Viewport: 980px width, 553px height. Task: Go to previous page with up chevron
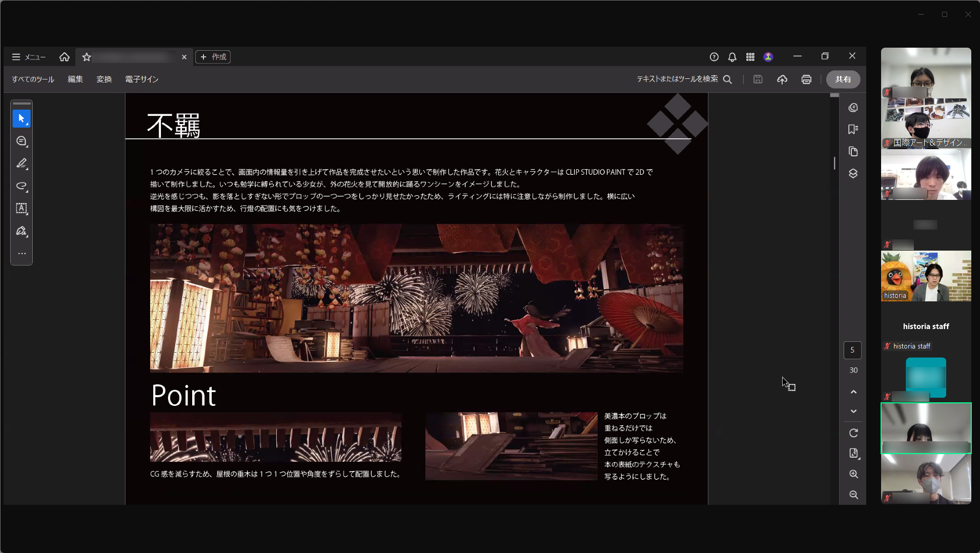click(x=853, y=392)
